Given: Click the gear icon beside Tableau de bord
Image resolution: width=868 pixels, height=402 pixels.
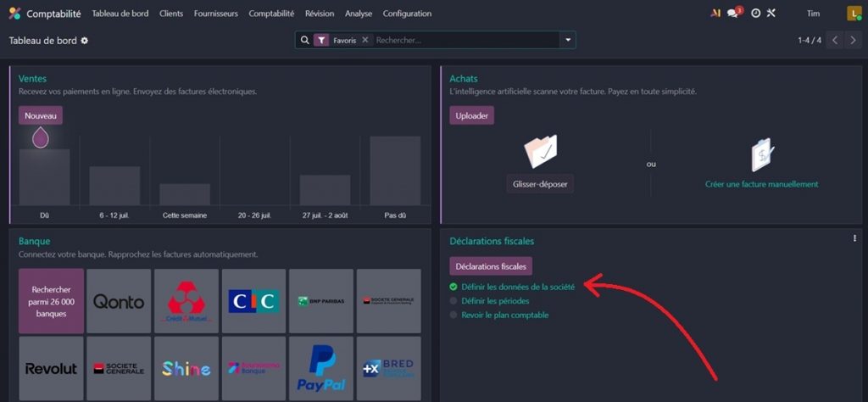Looking at the screenshot, I should [x=85, y=41].
